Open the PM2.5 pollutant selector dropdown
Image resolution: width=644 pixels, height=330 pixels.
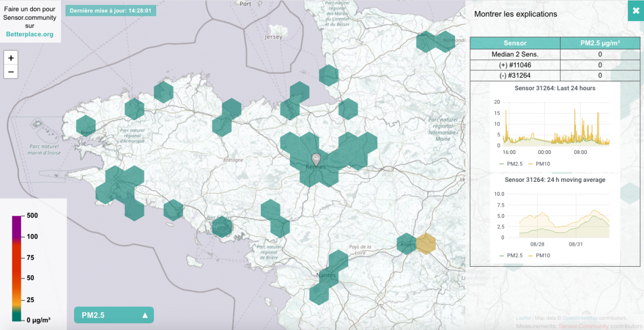click(113, 315)
